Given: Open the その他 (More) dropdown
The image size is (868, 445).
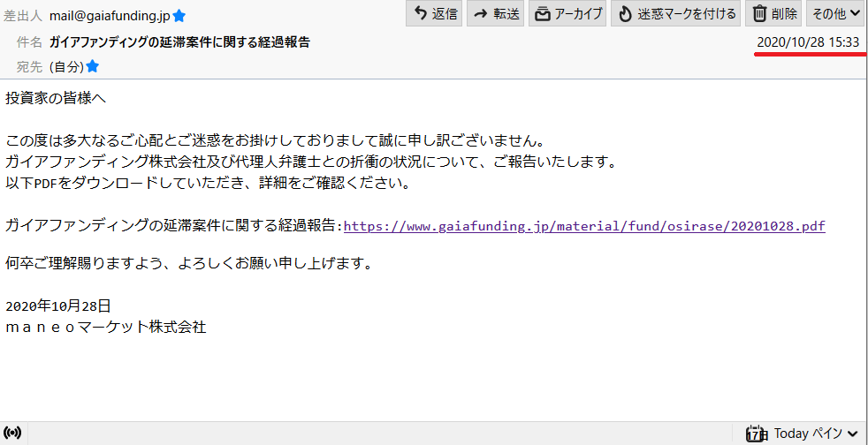Looking at the screenshot, I should tap(836, 14).
